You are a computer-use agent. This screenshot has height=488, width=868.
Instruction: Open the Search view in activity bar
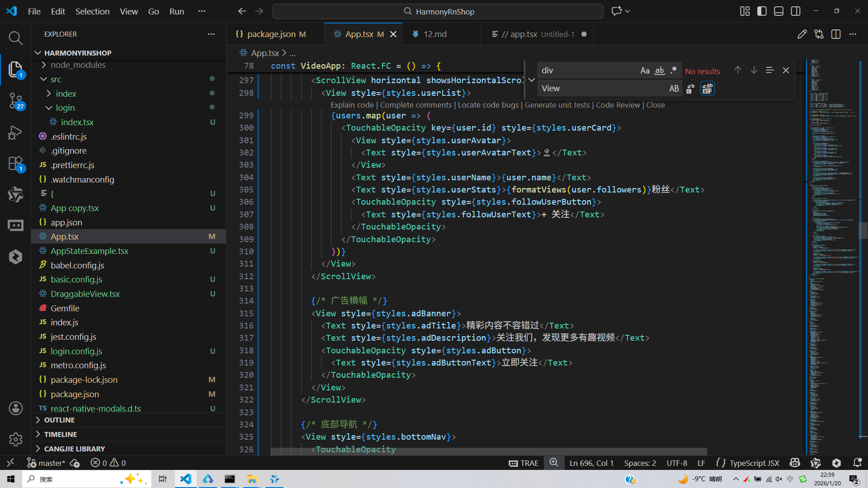tap(15, 38)
